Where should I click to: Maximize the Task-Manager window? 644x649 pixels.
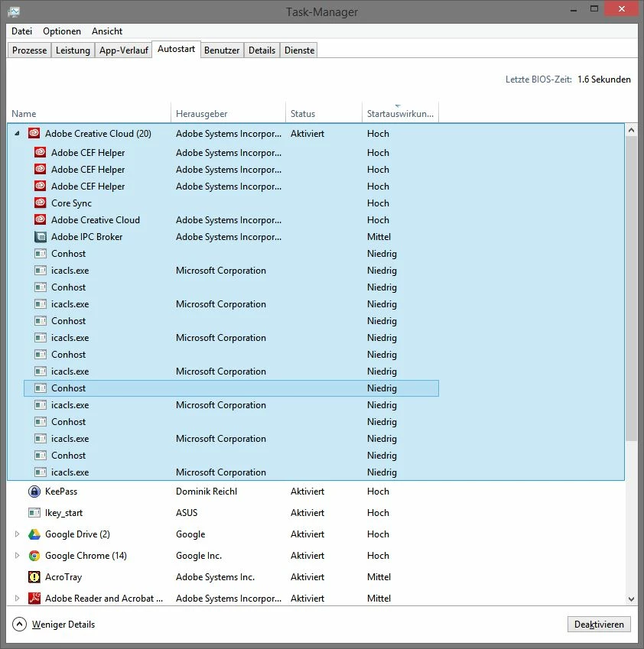click(594, 8)
